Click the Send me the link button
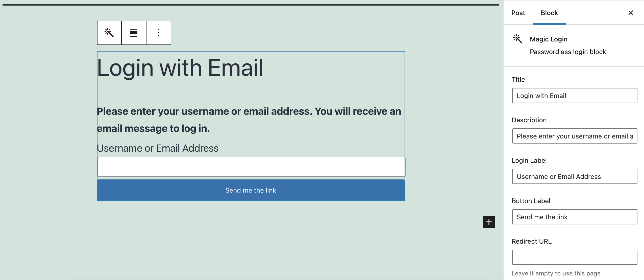Screen dimensions: 644x280 [x=251, y=190]
